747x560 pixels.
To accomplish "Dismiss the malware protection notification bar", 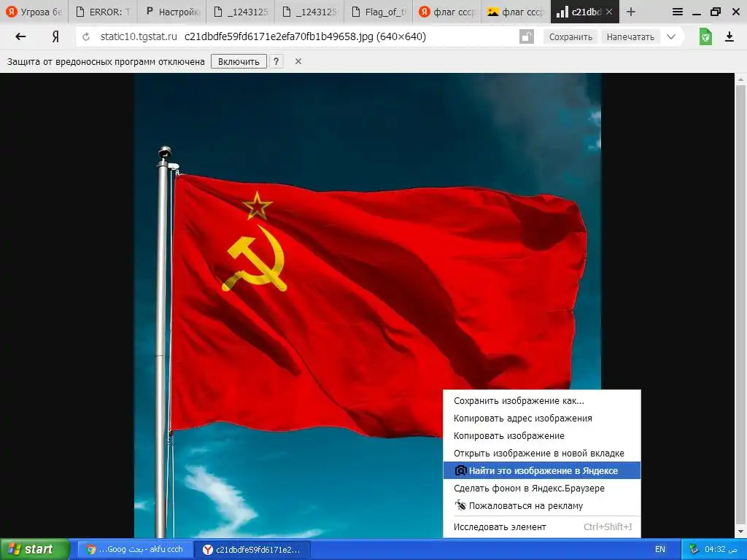I will pos(298,61).
